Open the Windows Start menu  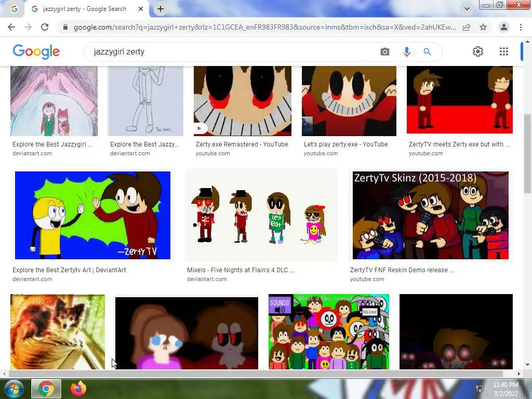click(x=13, y=389)
